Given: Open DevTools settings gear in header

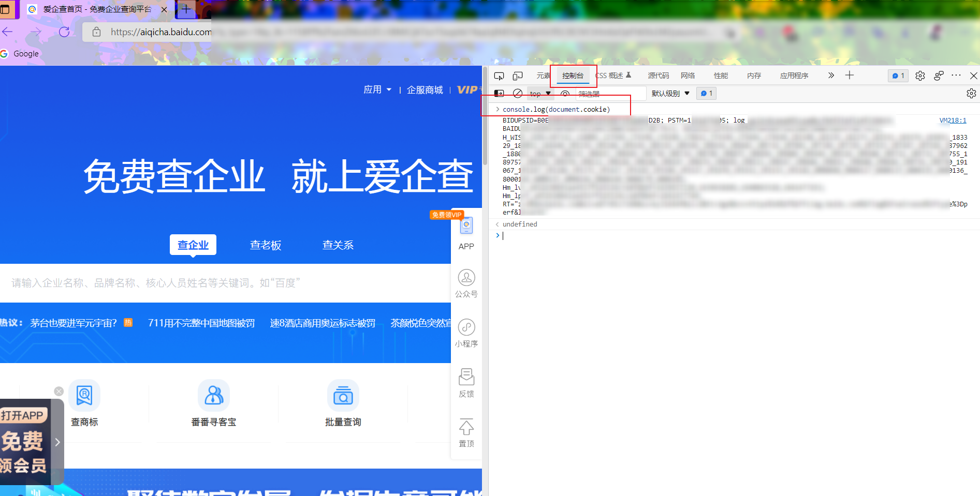Looking at the screenshot, I should (920, 76).
